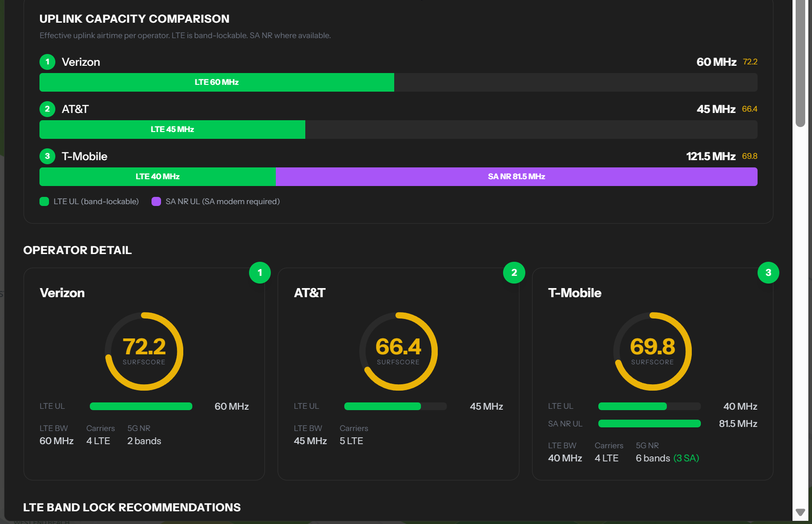Click the 2 bands value in Verizon card
Viewport: 812px width, 524px height.
pyautogui.click(x=144, y=441)
